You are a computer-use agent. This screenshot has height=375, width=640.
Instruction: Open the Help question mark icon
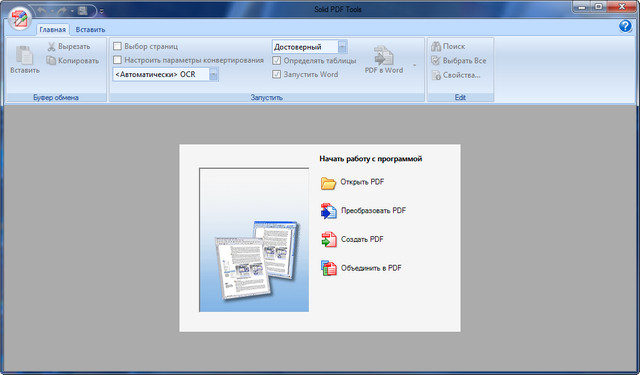click(x=625, y=26)
